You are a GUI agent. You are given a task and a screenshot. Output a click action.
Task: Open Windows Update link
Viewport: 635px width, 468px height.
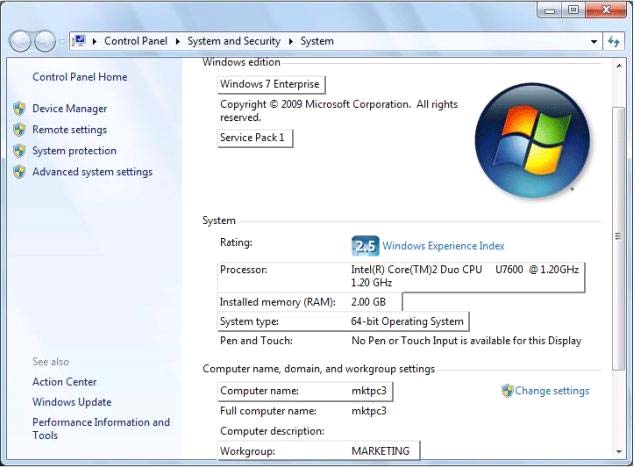tap(72, 402)
